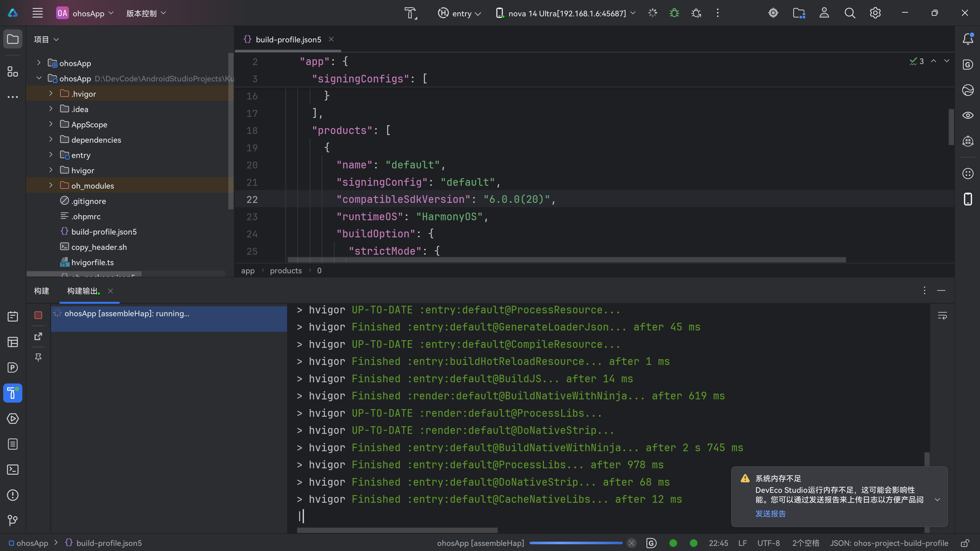980x551 pixels.
Task: Expand the oh_modules folder
Action: tap(51, 185)
